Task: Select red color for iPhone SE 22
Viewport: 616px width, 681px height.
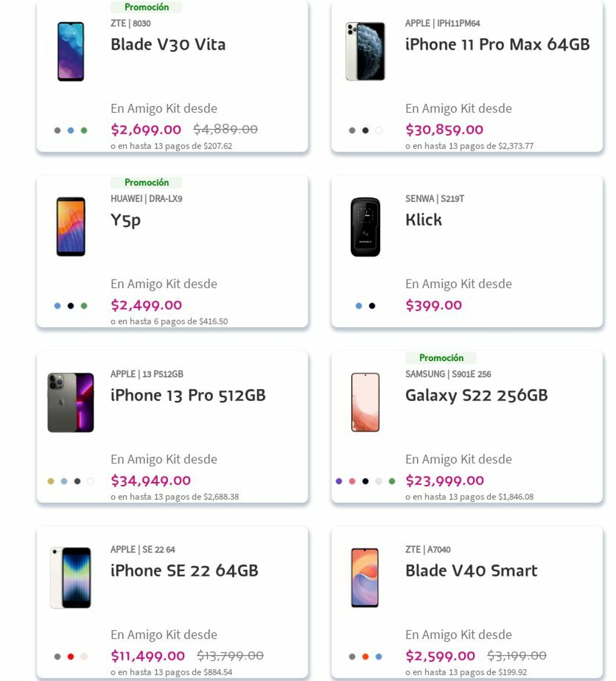Action: [x=70, y=657]
